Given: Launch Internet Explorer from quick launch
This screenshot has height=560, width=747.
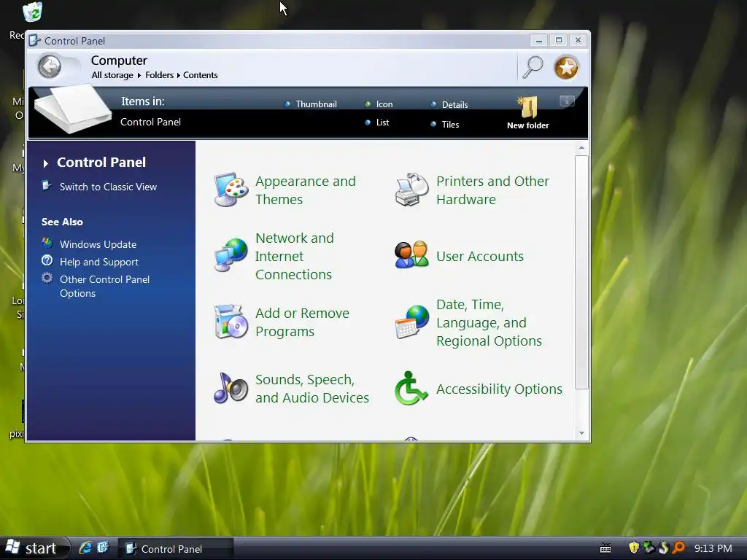Looking at the screenshot, I should (85, 548).
